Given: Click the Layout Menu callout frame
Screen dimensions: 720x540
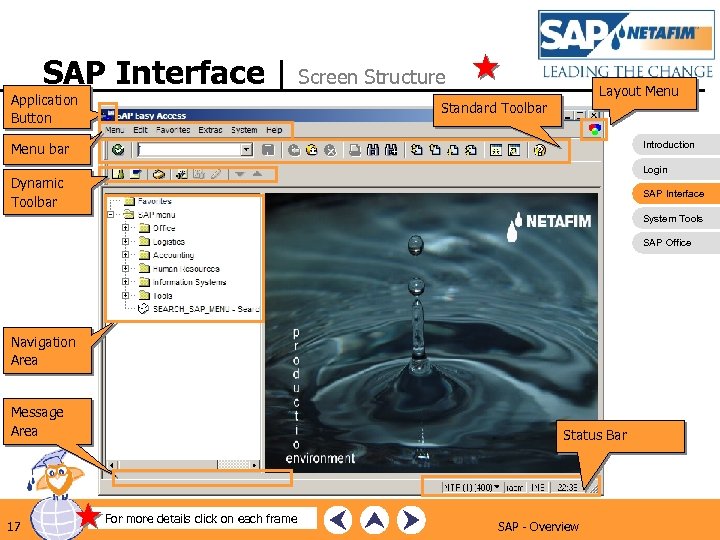Looking at the screenshot, I should 644,93.
